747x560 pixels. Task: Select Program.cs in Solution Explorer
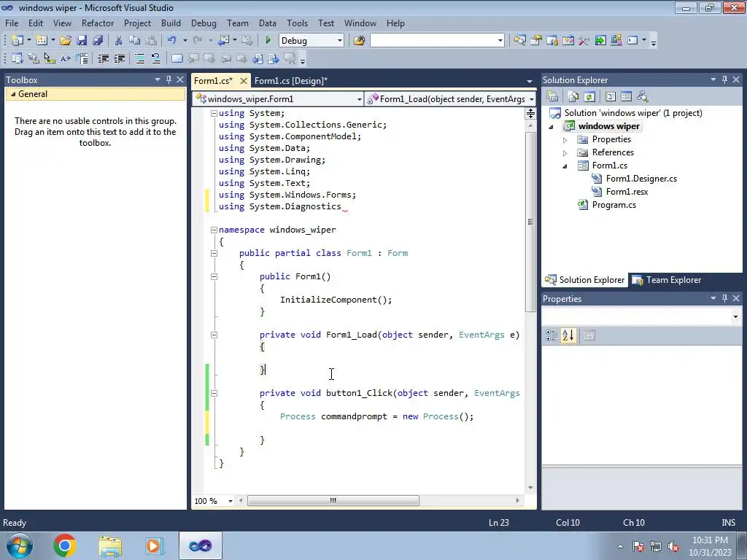tap(614, 205)
